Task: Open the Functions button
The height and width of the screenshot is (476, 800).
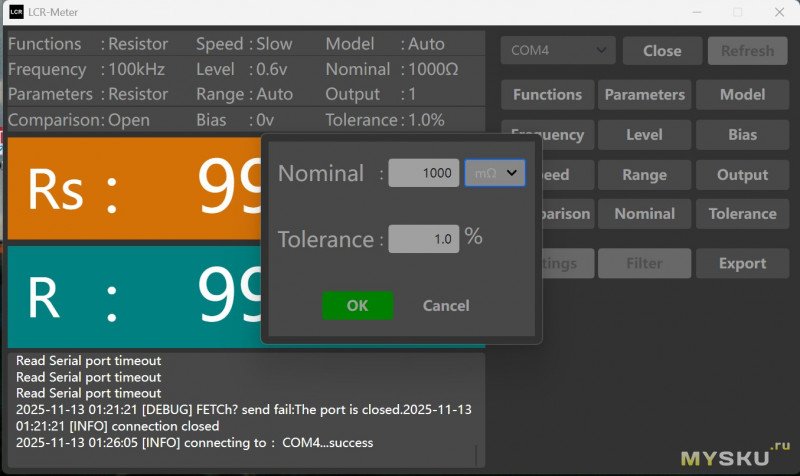Action: point(547,95)
